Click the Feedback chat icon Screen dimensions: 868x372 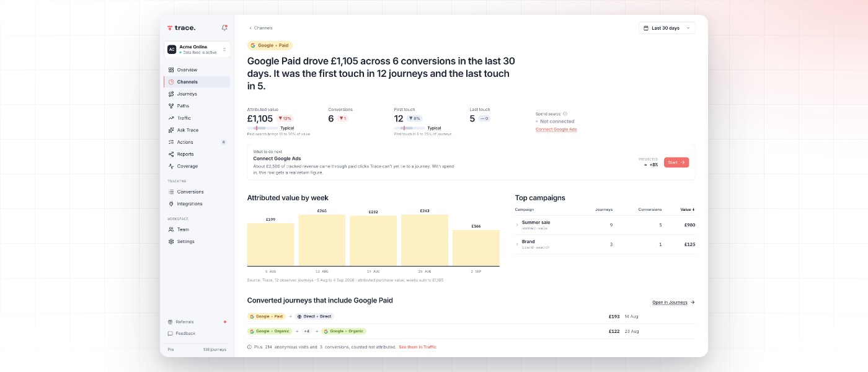170,334
